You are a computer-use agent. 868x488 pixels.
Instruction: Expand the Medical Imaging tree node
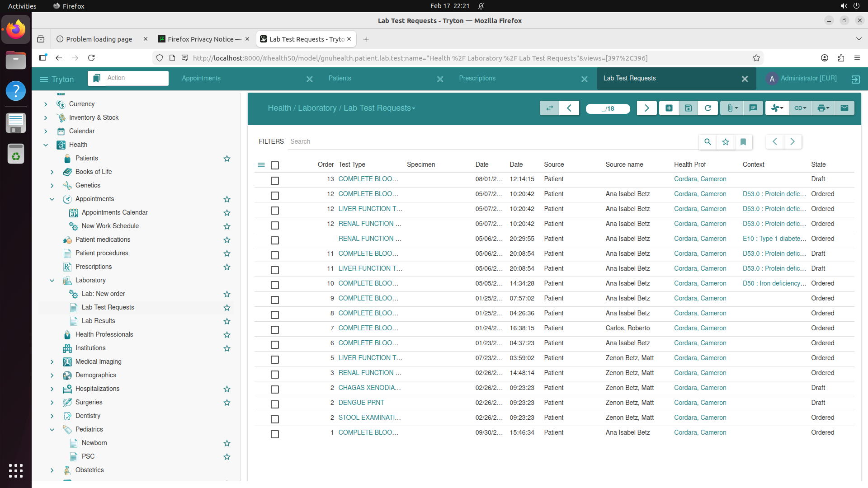(52, 362)
